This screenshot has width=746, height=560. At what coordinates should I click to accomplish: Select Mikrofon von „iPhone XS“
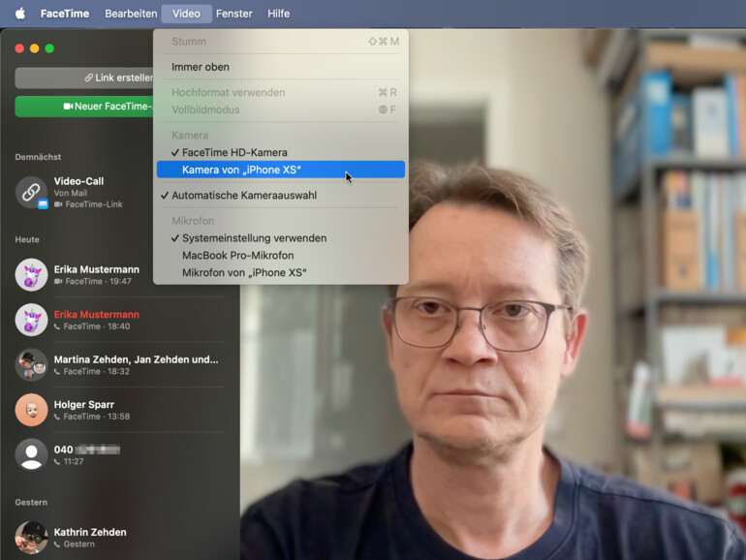[x=281, y=272]
